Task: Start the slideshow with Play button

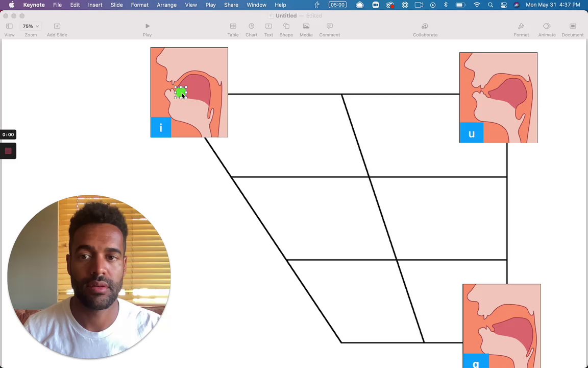Action: click(x=148, y=26)
